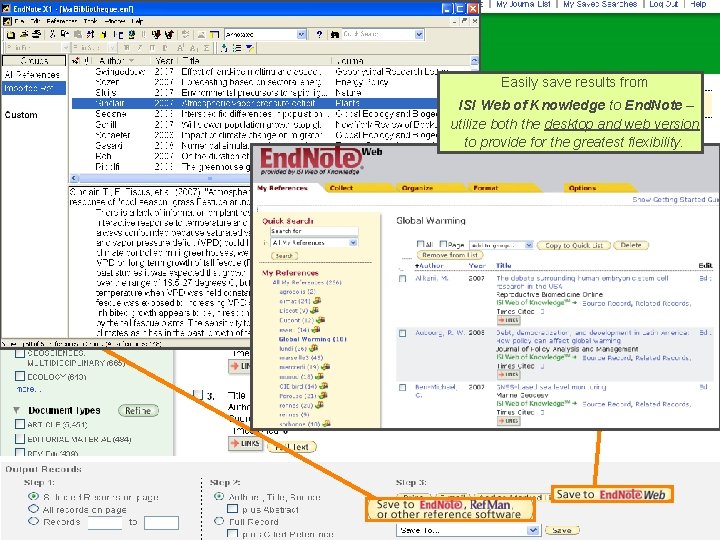Image resolution: width=720 pixels, height=540 pixels.
Task: Click the Copy to Quick List button
Action: coord(574,245)
